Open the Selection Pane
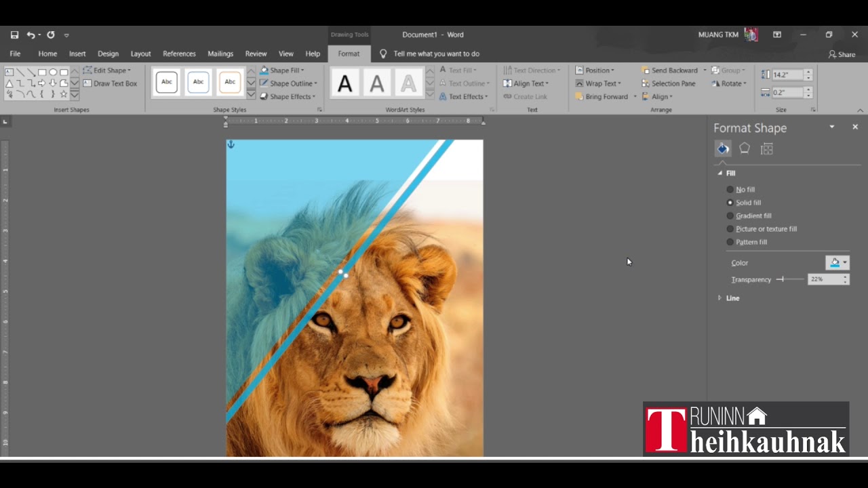868x488 pixels. click(x=668, y=83)
